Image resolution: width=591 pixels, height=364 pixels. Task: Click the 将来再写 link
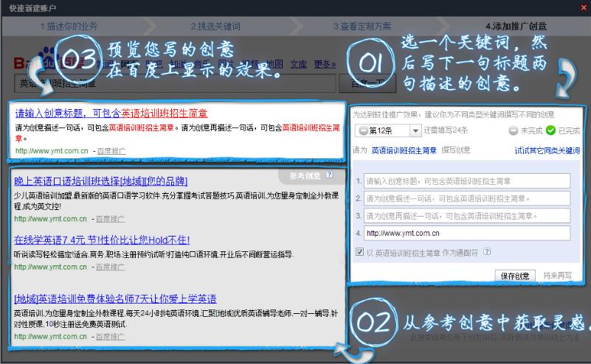558,276
